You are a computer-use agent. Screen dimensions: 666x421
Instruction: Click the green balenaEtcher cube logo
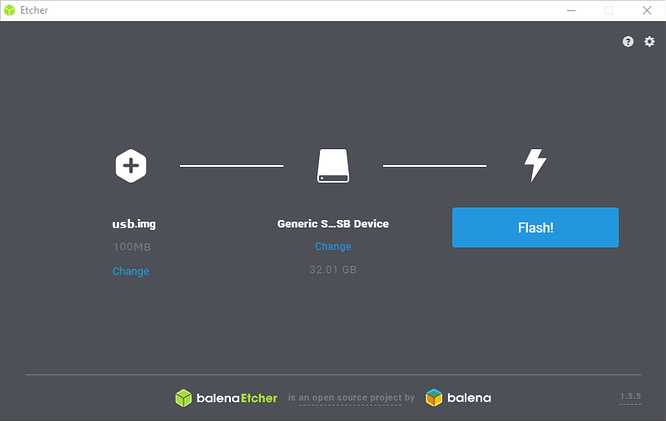[x=183, y=398]
